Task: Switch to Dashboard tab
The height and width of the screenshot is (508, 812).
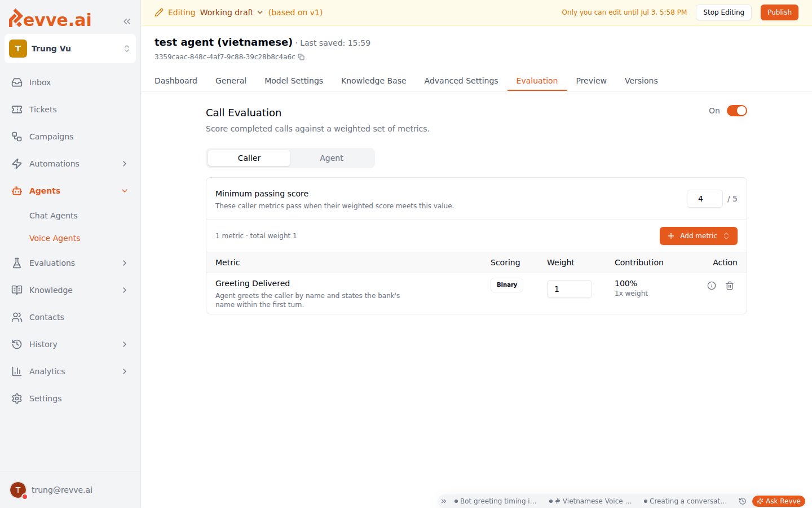Action: (x=176, y=81)
